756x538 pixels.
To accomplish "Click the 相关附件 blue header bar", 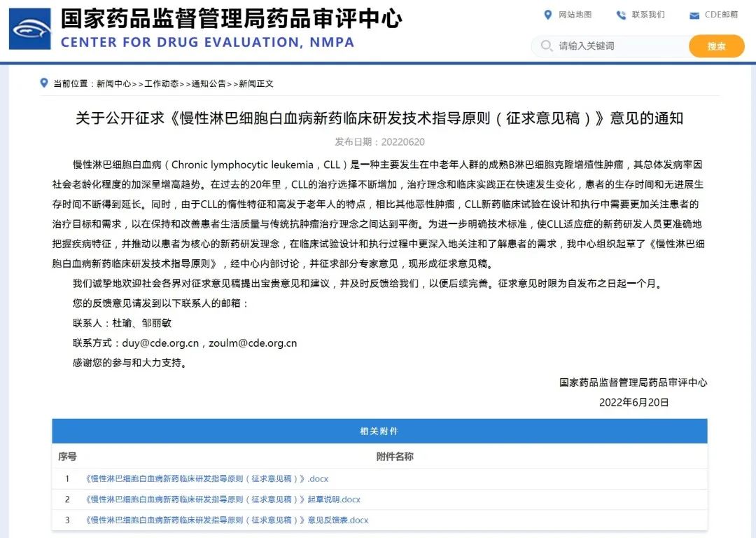I will tap(379, 431).
